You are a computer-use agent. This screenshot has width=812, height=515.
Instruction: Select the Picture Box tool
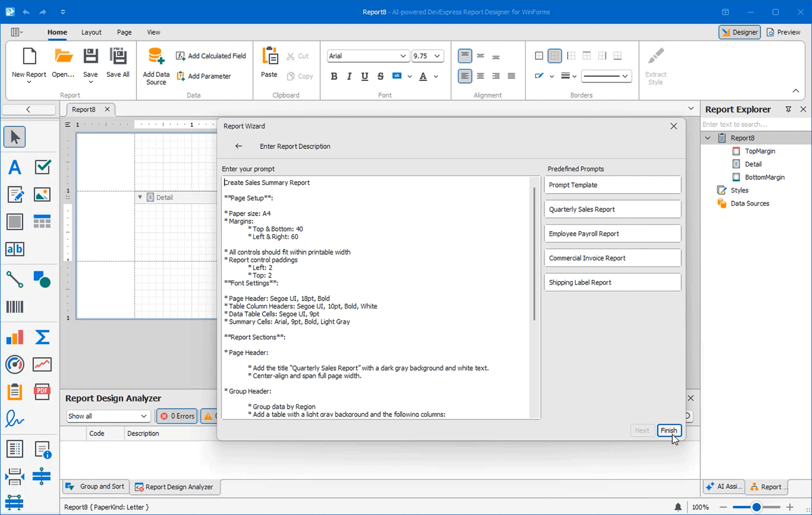(42, 194)
